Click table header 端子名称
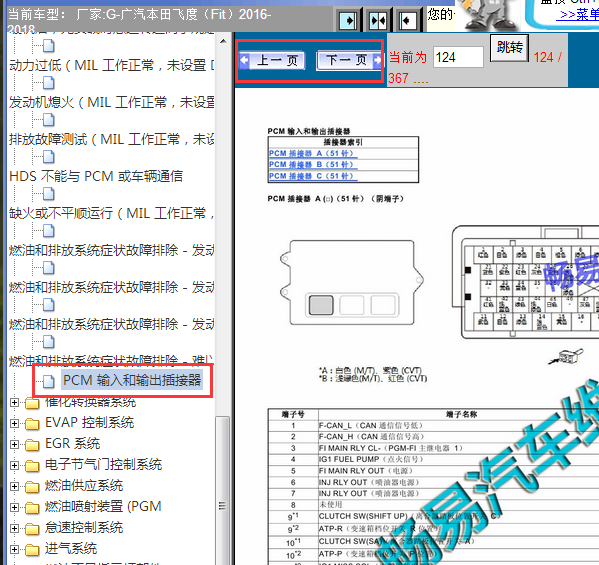599x565 pixels. coord(461,414)
